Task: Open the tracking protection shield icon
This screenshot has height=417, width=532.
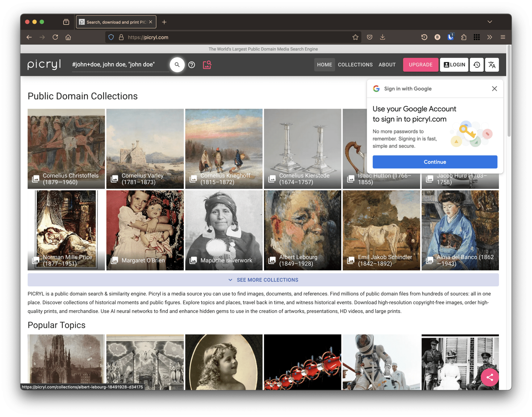Action: coord(111,37)
